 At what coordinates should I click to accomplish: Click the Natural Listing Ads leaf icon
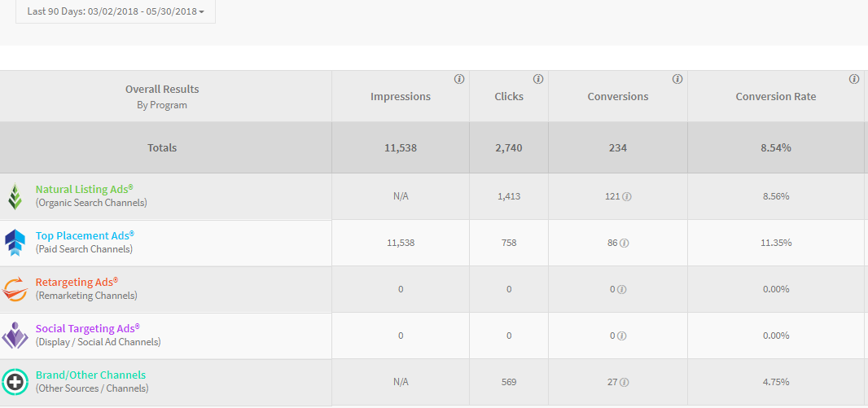tap(15, 196)
